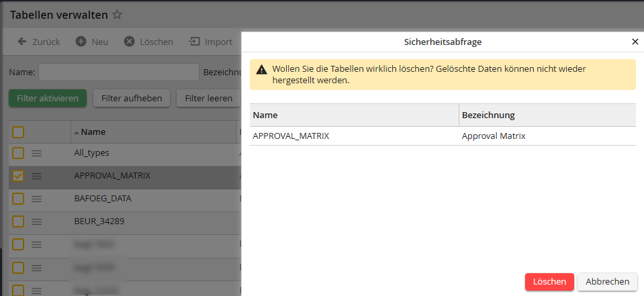Click Bezeichnung column header in dialog
The width and height of the screenshot is (644, 296).
(x=488, y=115)
